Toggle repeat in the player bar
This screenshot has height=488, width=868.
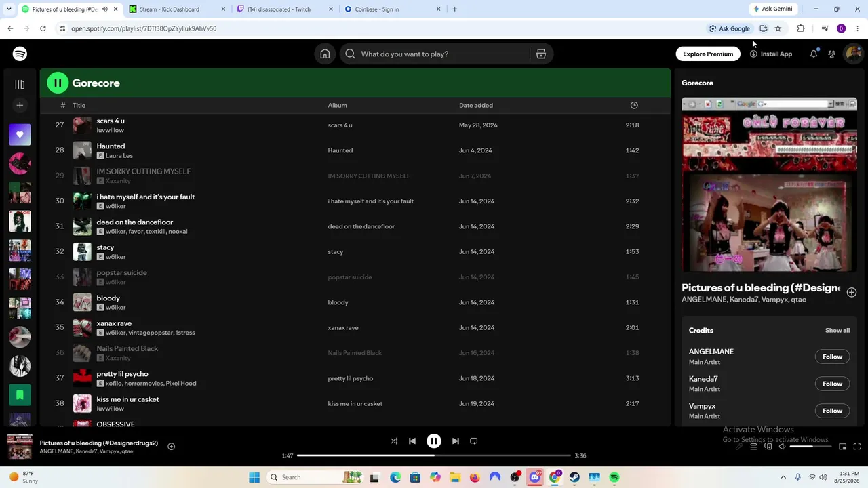point(474,441)
